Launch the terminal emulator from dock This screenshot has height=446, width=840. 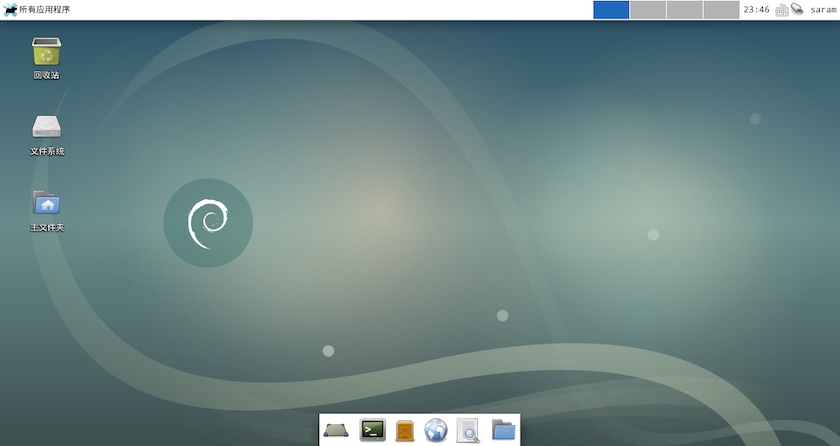point(372,429)
